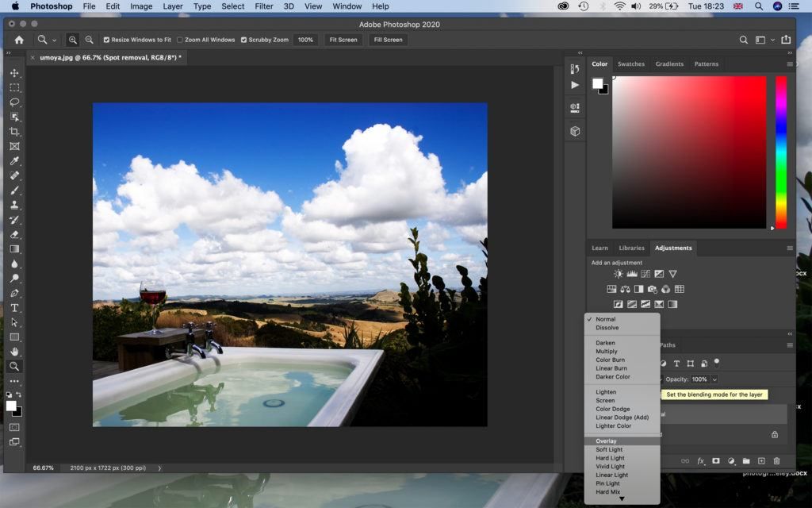Open the Adjustments panel options menu

(789, 248)
